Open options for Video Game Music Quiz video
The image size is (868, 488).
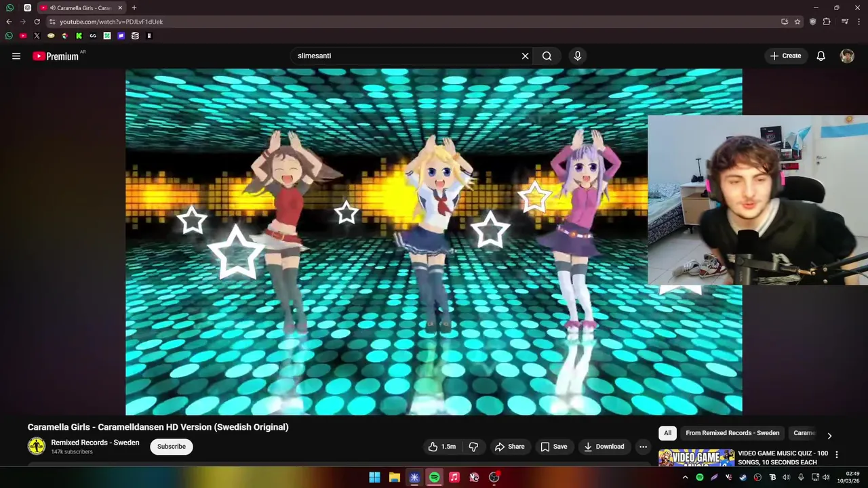click(836, 455)
